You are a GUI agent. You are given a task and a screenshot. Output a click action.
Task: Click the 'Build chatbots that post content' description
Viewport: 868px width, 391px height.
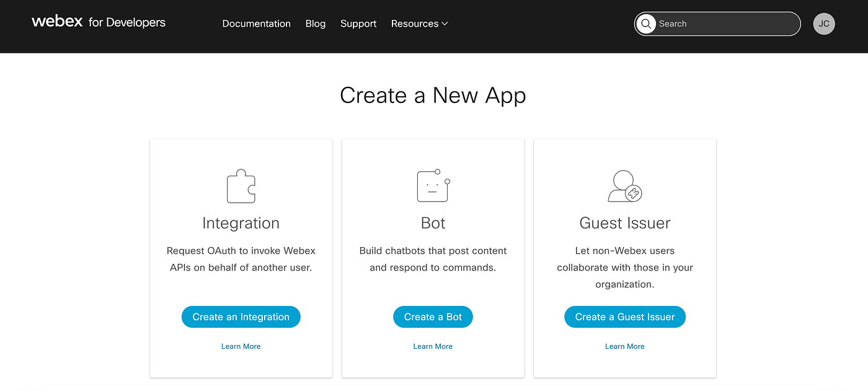coord(433,259)
